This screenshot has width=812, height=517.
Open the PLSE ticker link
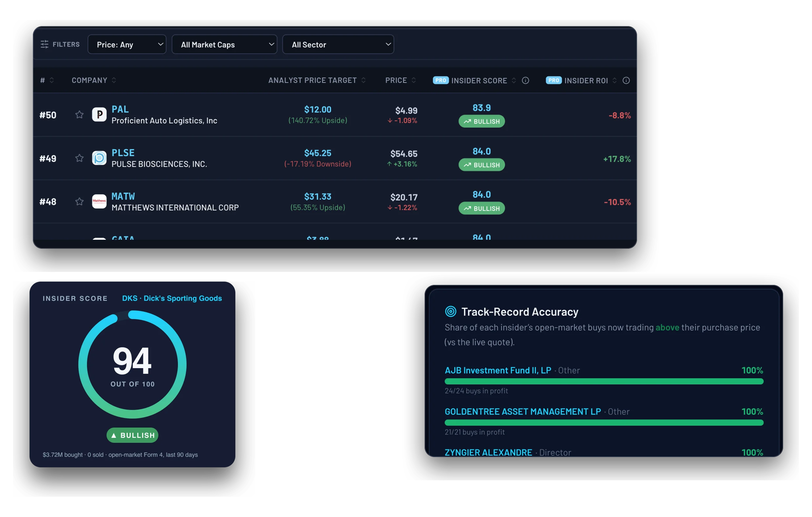[123, 153]
